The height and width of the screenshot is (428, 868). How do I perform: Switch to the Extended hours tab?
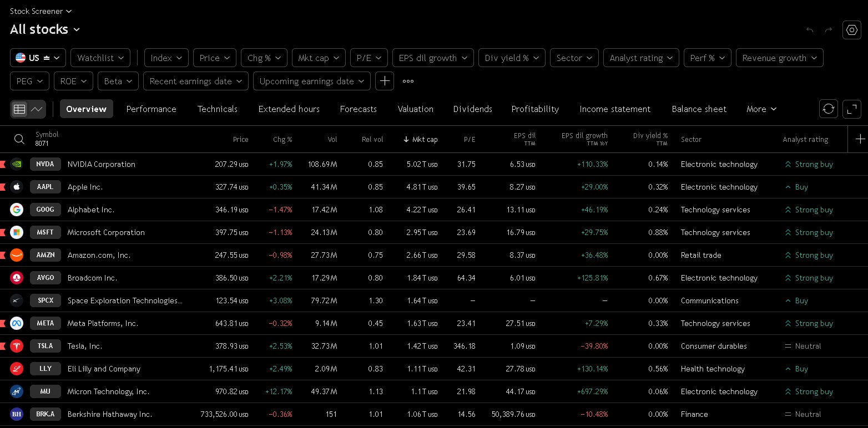pyautogui.click(x=289, y=109)
